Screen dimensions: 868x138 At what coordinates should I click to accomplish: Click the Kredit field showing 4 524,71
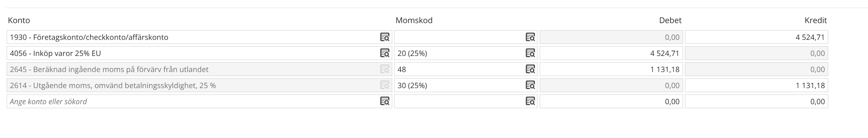[756, 37]
